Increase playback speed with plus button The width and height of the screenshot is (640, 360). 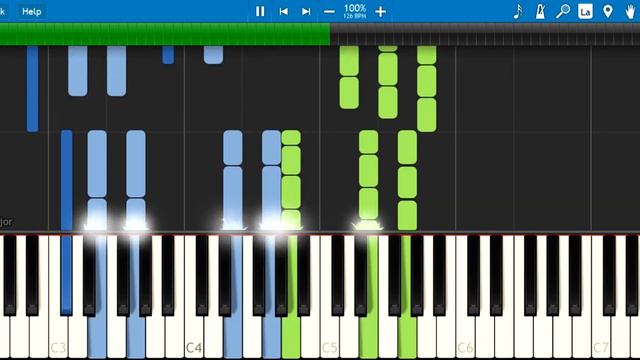pyautogui.click(x=380, y=11)
